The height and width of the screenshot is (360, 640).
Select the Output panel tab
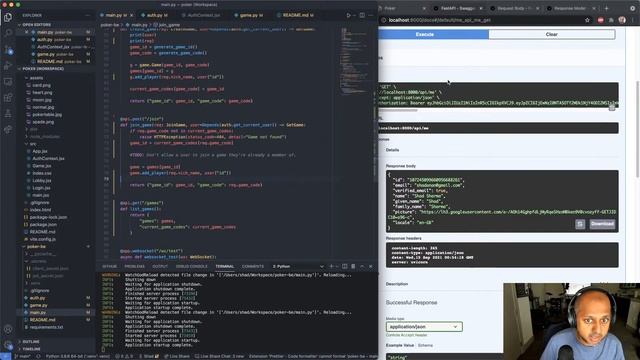coord(160,266)
